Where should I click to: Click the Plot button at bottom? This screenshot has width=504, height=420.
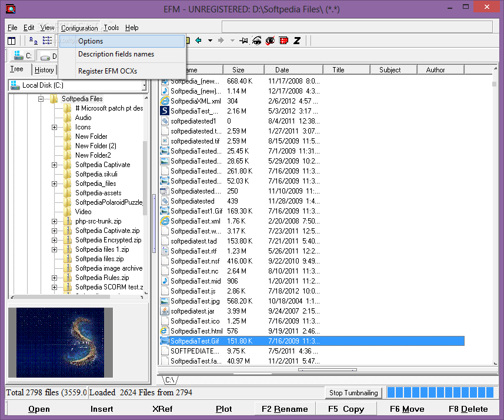(x=223, y=409)
